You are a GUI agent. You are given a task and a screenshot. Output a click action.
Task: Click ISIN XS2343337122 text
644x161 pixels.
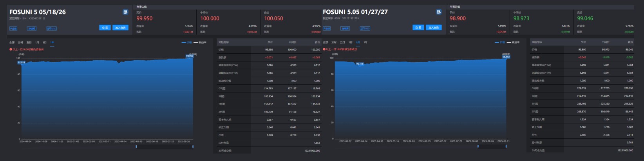coord(37,18)
